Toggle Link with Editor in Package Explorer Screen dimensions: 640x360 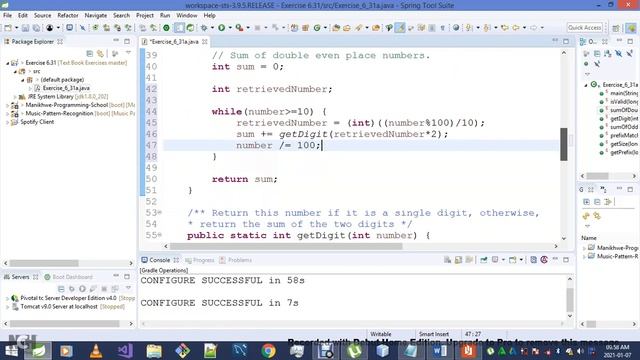tap(100, 53)
